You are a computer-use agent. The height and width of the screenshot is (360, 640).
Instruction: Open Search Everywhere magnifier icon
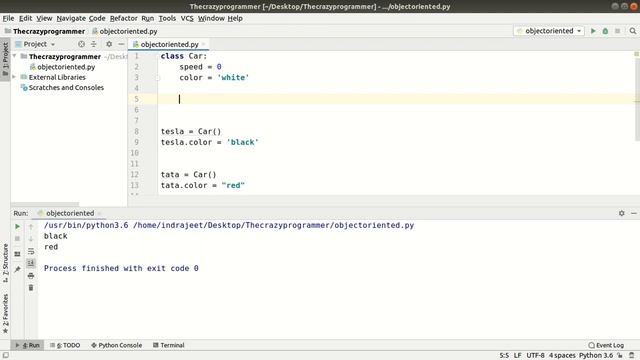[x=633, y=31]
